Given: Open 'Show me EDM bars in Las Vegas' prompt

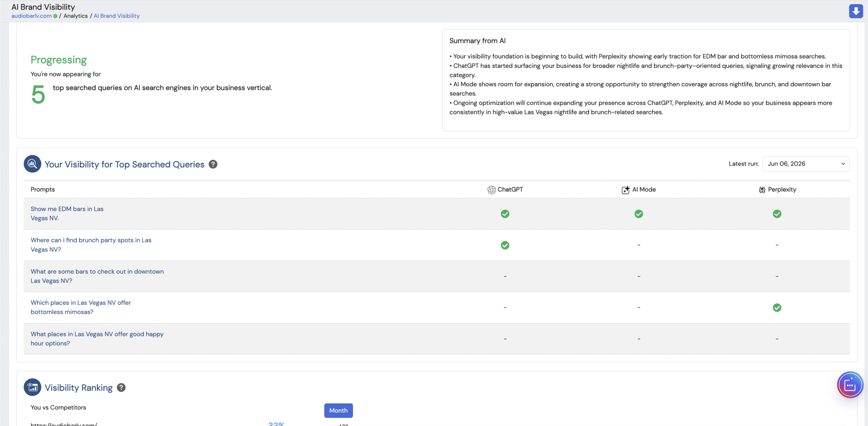Looking at the screenshot, I should (x=67, y=214).
